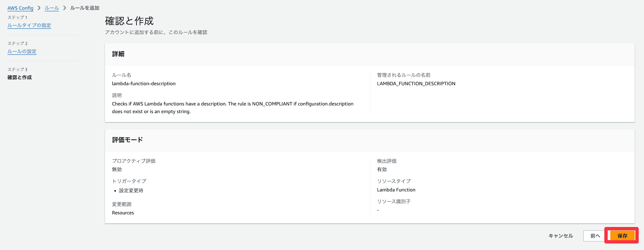Click the rule name lambda-function-description
This screenshot has height=250, width=644.
click(x=144, y=84)
